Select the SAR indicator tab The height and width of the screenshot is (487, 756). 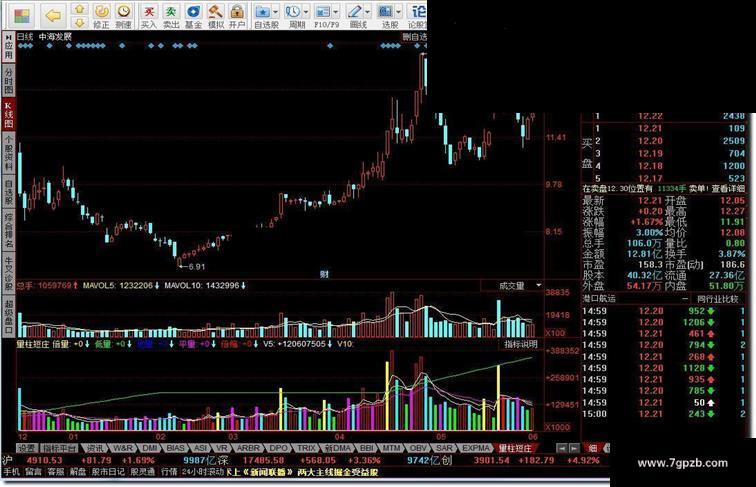[444, 448]
